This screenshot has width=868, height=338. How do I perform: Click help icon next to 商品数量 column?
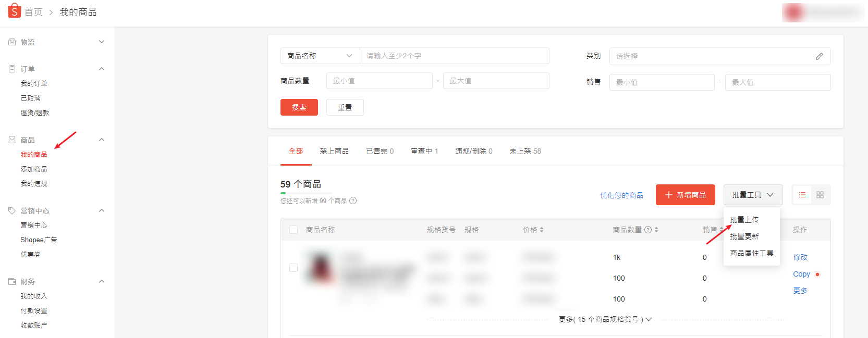(648, 230)
